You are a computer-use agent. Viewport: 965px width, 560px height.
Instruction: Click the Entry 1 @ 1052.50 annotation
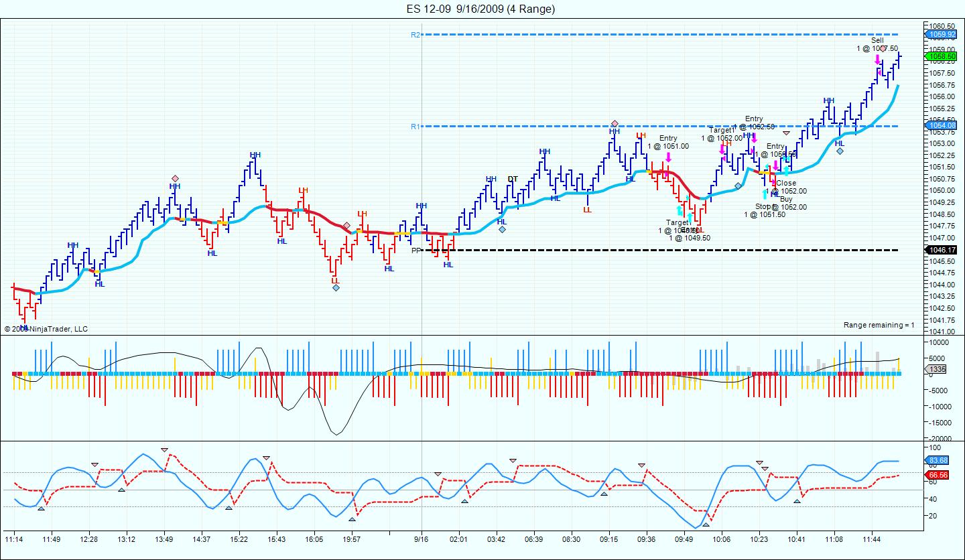pos(754,123)
